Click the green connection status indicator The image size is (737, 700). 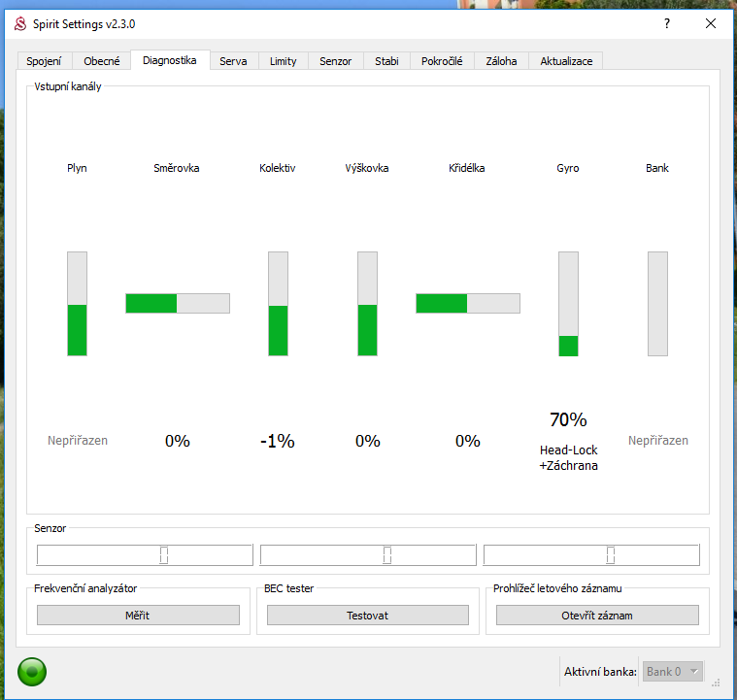point(32,671)
